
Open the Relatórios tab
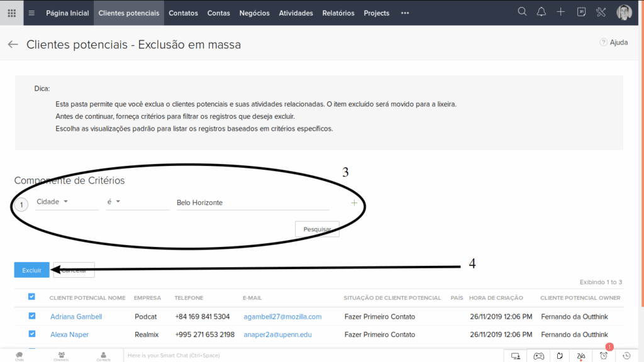tap(338, 13)
